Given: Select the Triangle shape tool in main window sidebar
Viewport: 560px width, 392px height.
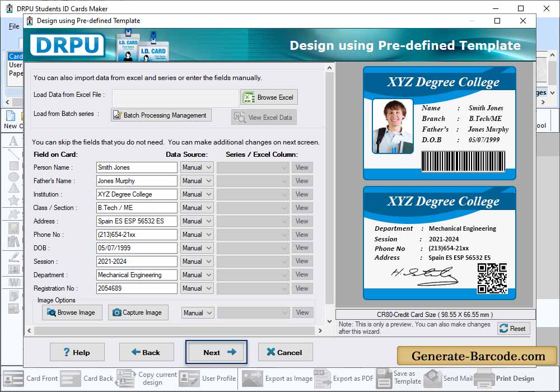Looking at the screenshot, I should (x=13, y=188).
